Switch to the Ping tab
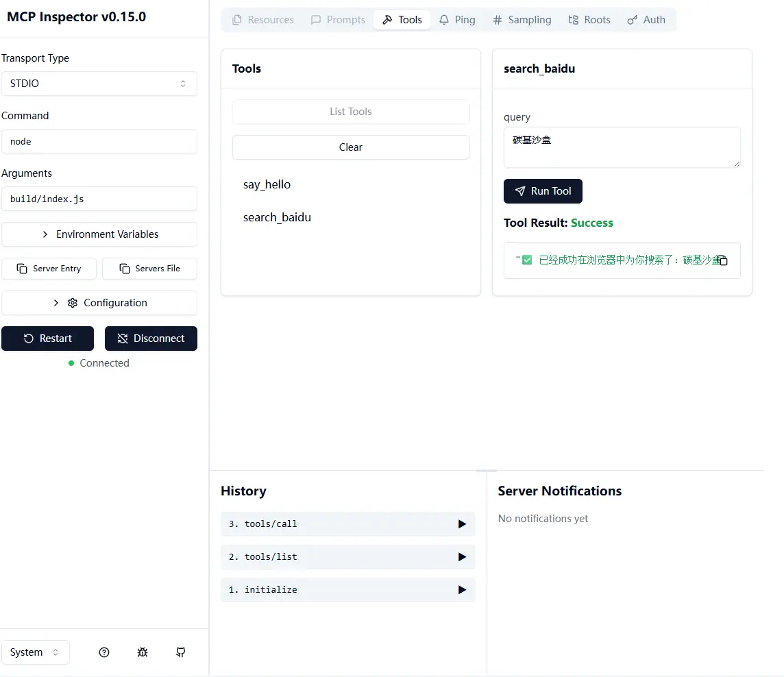Image resolution: width=784 pixels, height=677 pixels. (457, 20)
